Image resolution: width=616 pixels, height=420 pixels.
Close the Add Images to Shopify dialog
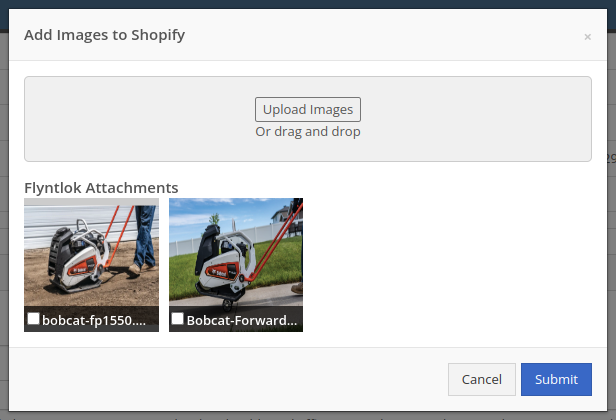click(587, 37)
